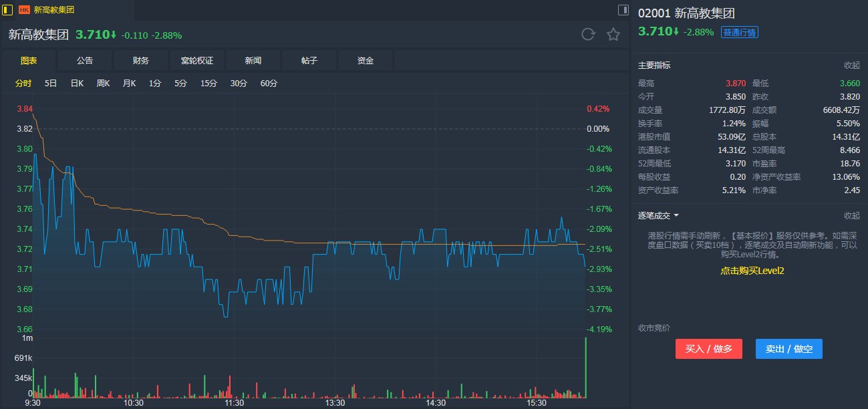Click the 普通行情 quote type badge
Image resolution: width=868 pixels, height=409 pixels.
pyautogui.click(x=739, y=32)
